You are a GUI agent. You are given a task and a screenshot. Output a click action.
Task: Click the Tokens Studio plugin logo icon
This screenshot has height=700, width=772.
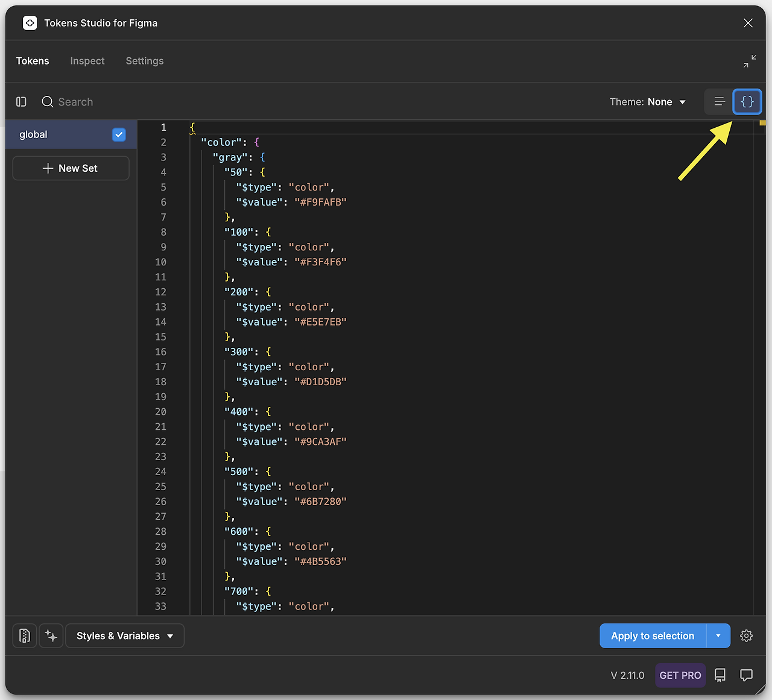click(30, 23)
